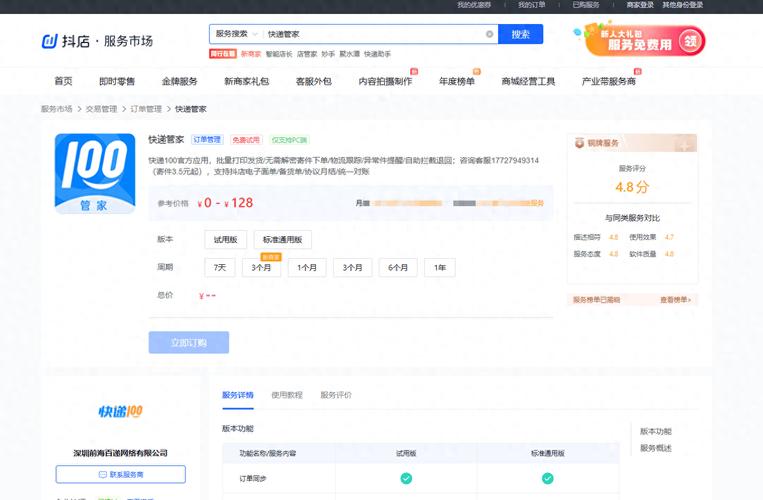Click 商家登录 in top bar
Viewport: 763px width, 500px height.
640,5
